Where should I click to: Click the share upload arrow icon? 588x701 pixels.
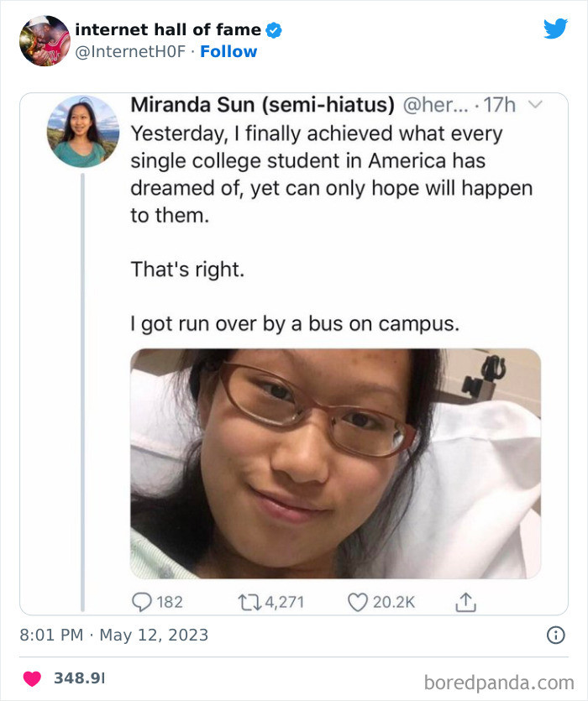[465, 601]
